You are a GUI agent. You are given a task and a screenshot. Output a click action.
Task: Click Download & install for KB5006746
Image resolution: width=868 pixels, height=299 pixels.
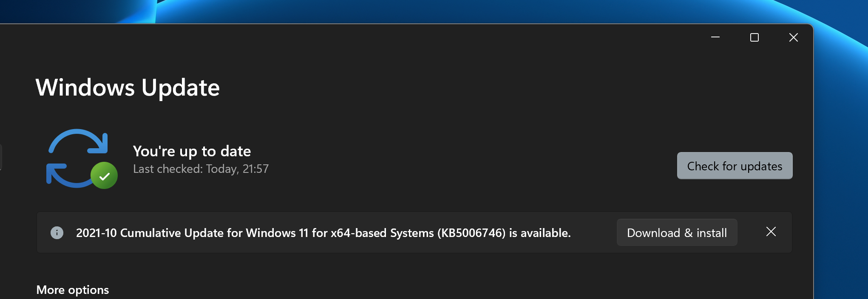(677, 232)
